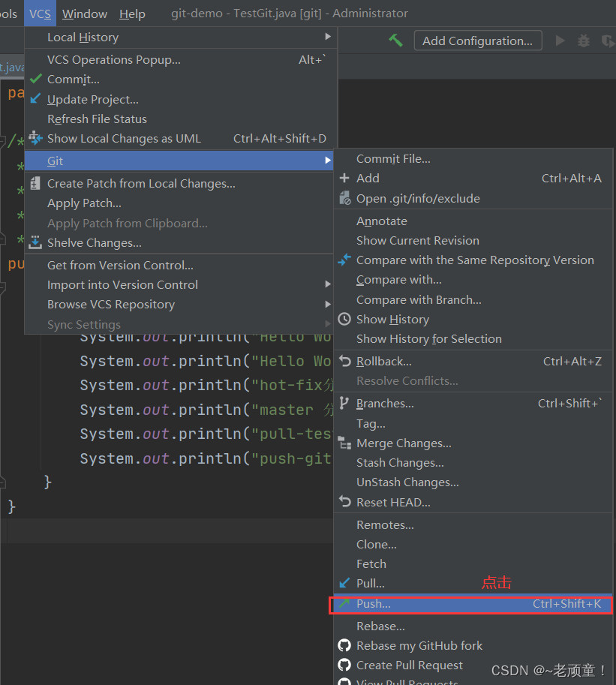Screen dimensions: 616x685
Task: Click the Debug bug icon in toolbar
Action: pos(584,41)
